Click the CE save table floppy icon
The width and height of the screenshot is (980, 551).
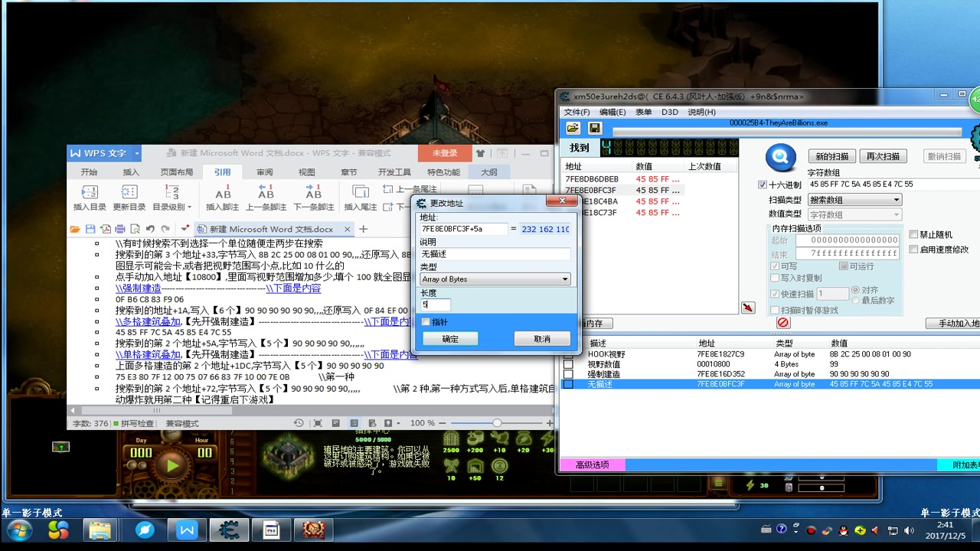point(595,128)
